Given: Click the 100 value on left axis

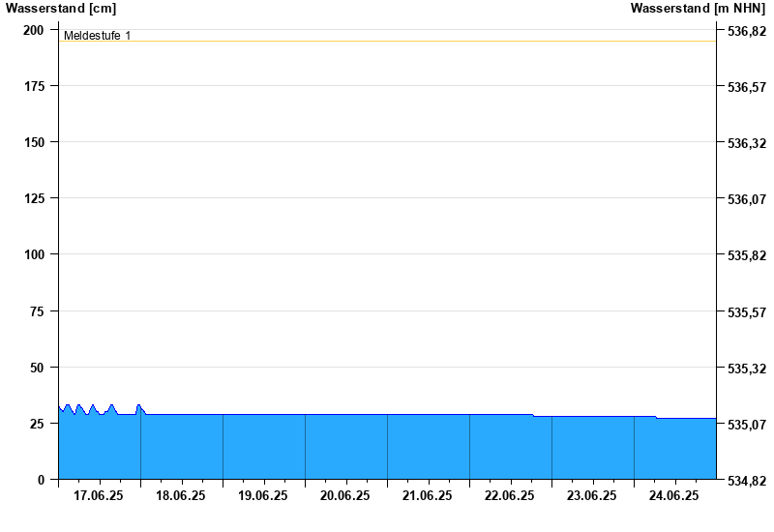Looking at the screenshot, I should point(34,254).
